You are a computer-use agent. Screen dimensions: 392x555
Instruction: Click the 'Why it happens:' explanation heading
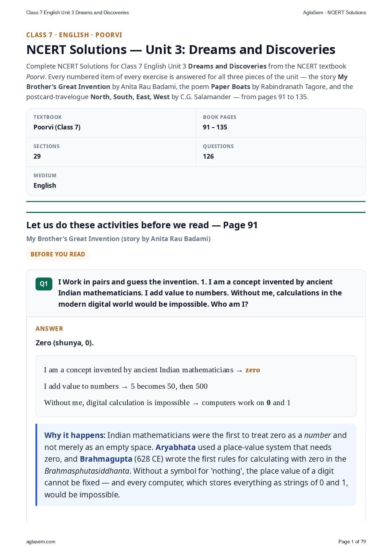tap(75, 435)
